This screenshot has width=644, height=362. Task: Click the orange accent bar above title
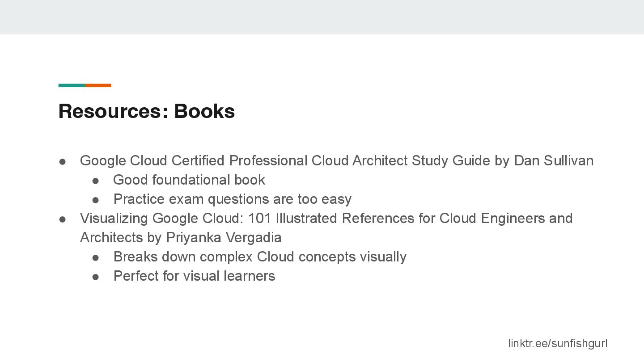pyautogui.click(x=98, y=85)
